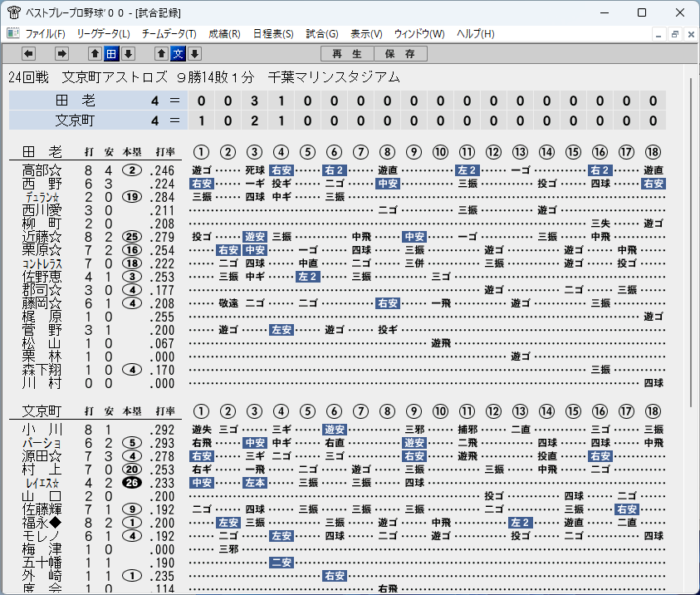Open the チームデータ(T) menu
The width and height of the screenshot is (700, 595).
pos(169,34)
